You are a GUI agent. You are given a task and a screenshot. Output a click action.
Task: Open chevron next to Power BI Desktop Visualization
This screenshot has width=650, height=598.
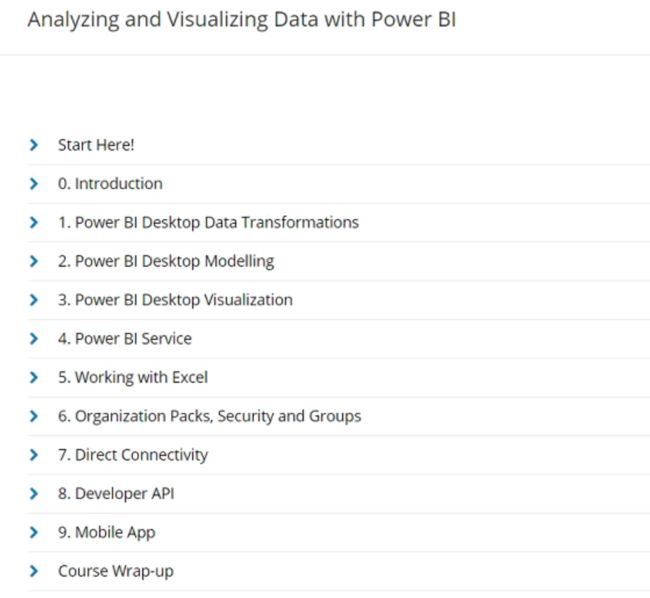click(x=34, y=300)
